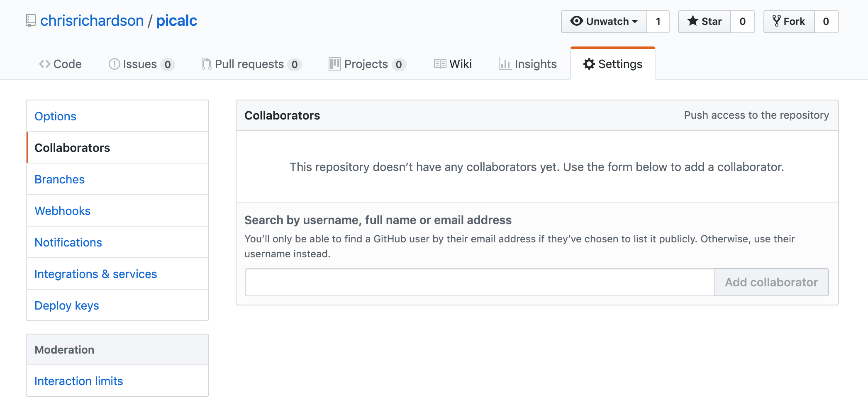868x415 pixels.
Task: Switch to the Issues tab
Action: pos(141,64)
